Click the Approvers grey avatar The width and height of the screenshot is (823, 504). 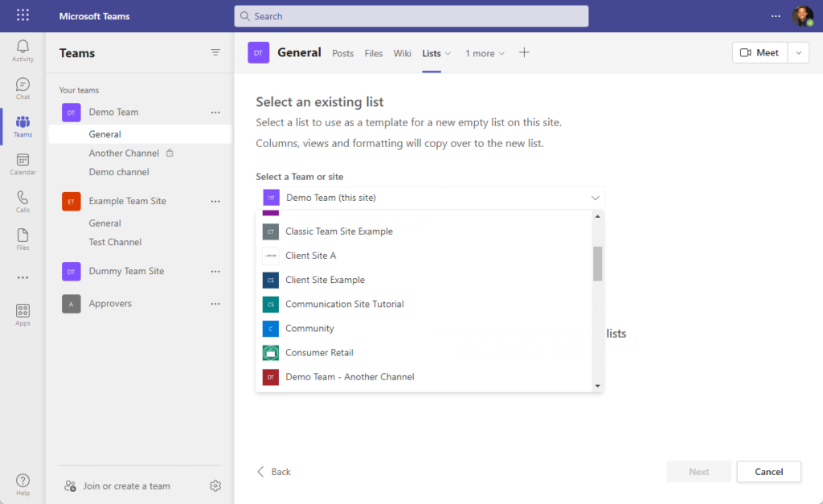(x=72, y=304)
